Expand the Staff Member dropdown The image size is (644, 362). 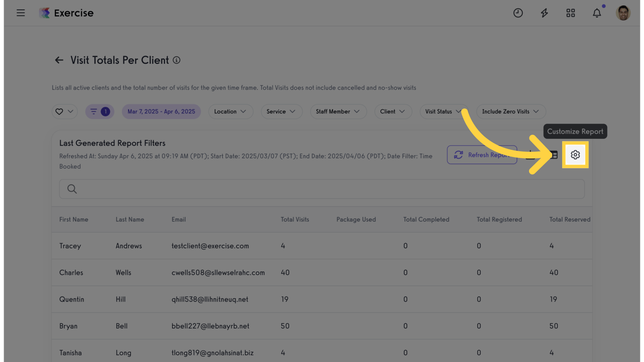(x=338, y=111)
